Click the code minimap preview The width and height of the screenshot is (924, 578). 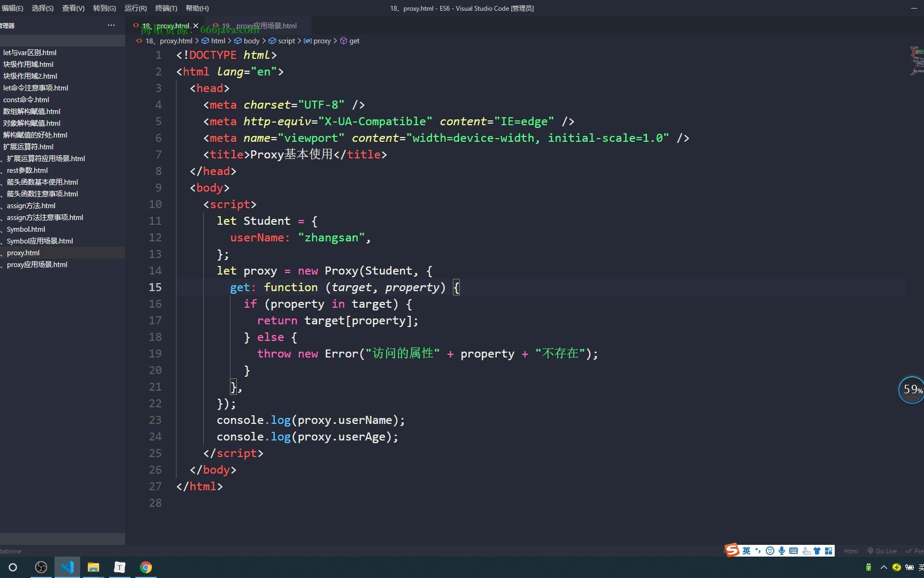click(917, 60)
